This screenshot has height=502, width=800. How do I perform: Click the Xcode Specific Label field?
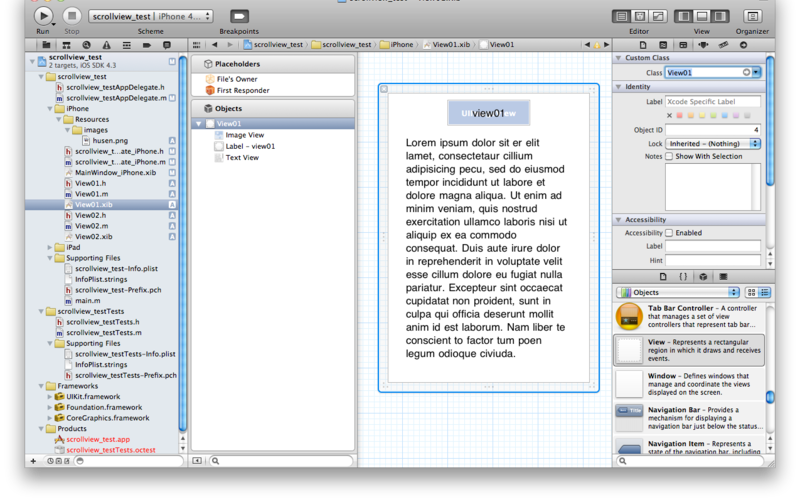(x=712, y=102)
